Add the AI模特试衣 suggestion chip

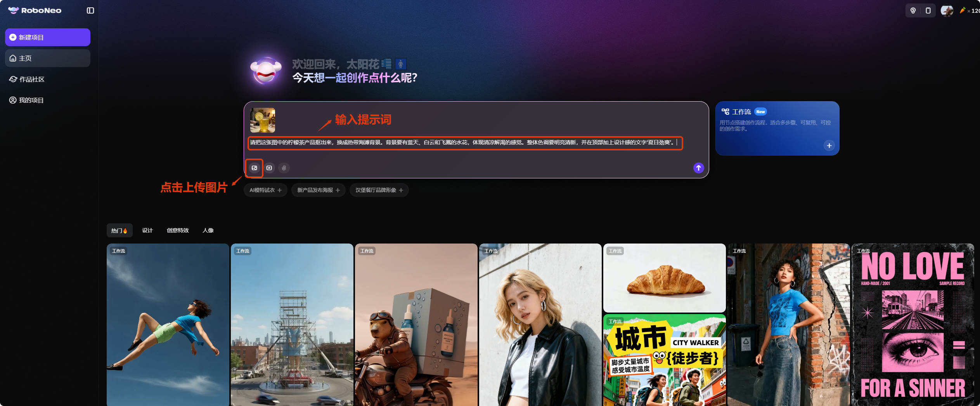tap(265, 190)
